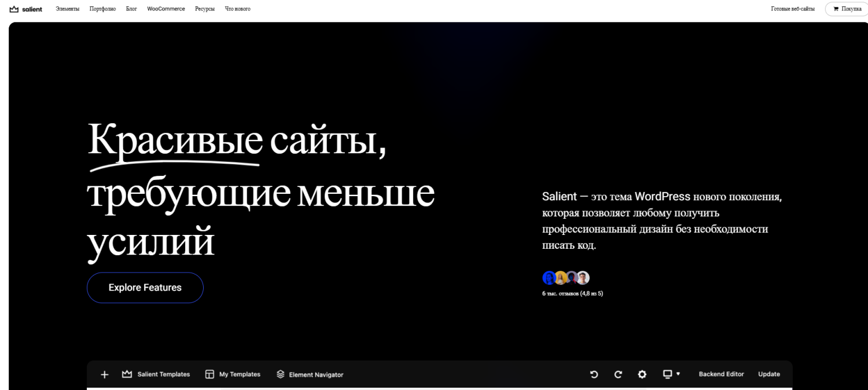Open the Что нового link
This screenshot has height=390, width=868.
pos(238,9)
